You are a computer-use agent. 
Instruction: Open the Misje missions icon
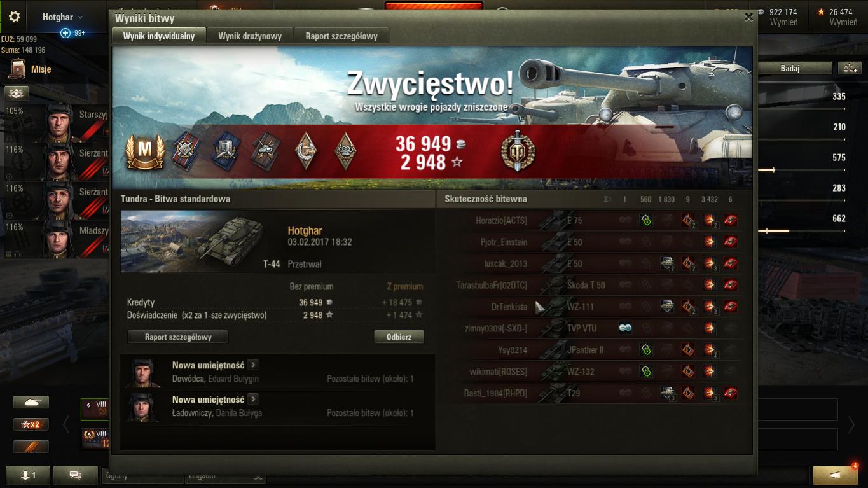[17, 69]
